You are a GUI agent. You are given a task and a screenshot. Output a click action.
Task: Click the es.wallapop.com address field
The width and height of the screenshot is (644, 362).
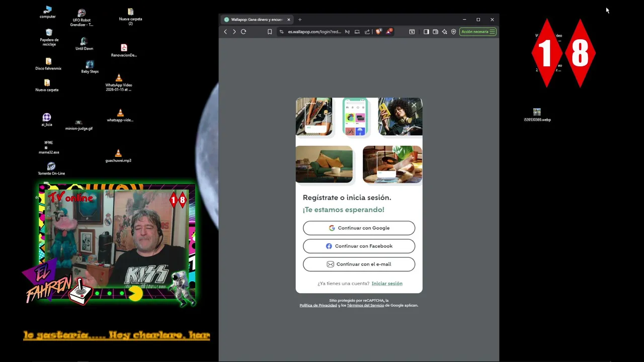pyautogui.click(x=314, y=32)
